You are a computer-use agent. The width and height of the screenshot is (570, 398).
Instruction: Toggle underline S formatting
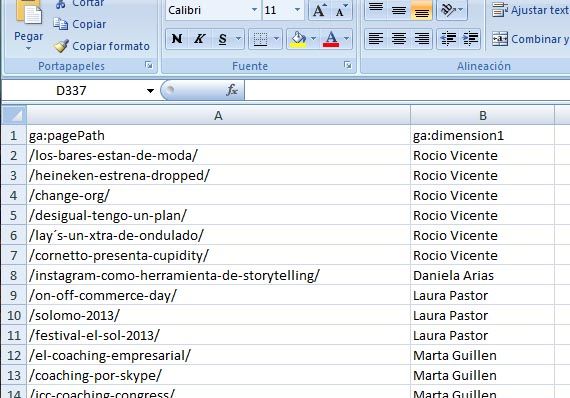click(x=222, y=39)
